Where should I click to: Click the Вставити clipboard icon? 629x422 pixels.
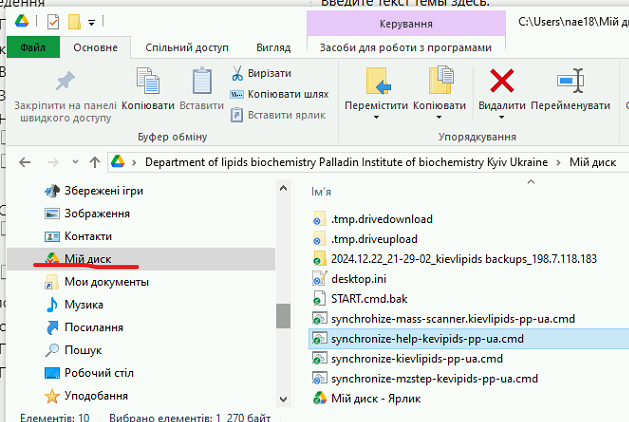pos(202,80)
